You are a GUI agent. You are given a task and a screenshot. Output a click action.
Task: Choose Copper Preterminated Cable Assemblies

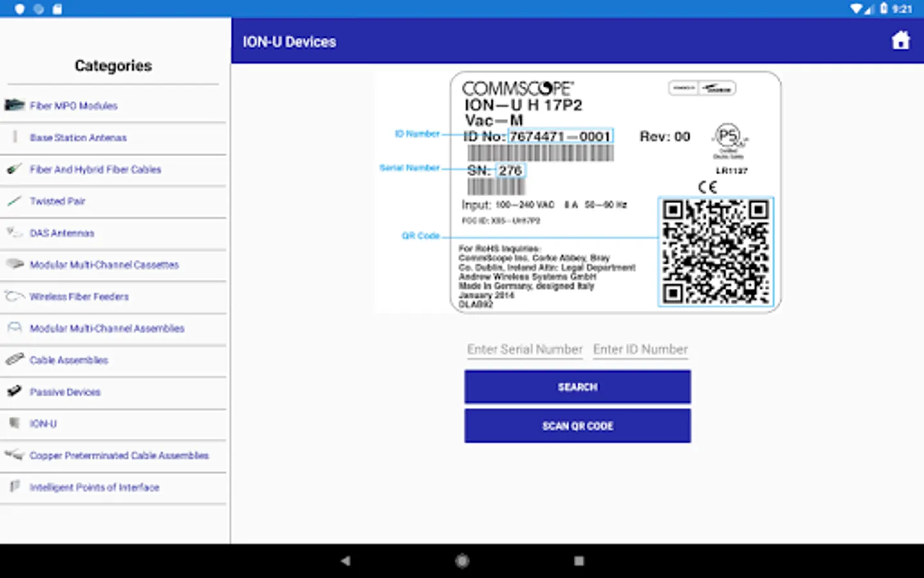[x=119, y=455]
